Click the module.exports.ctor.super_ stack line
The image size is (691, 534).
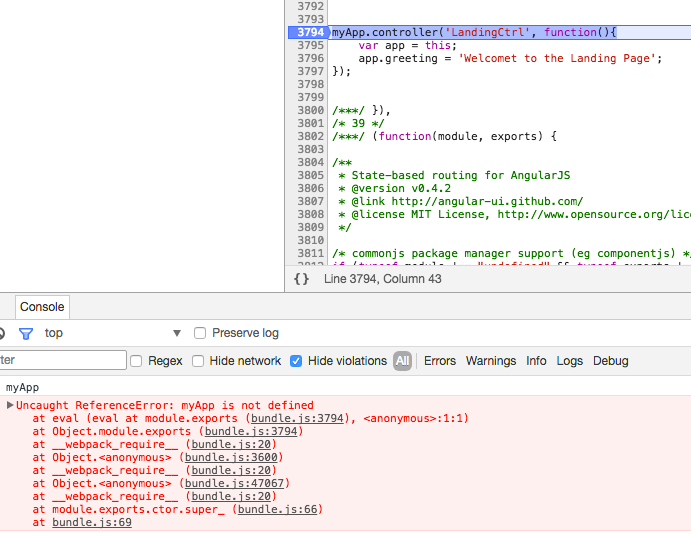178,509
